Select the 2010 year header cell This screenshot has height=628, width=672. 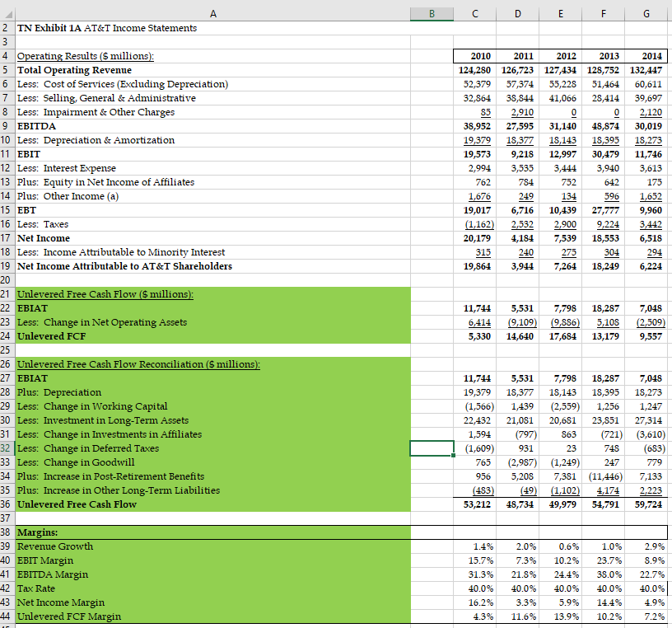475,56
